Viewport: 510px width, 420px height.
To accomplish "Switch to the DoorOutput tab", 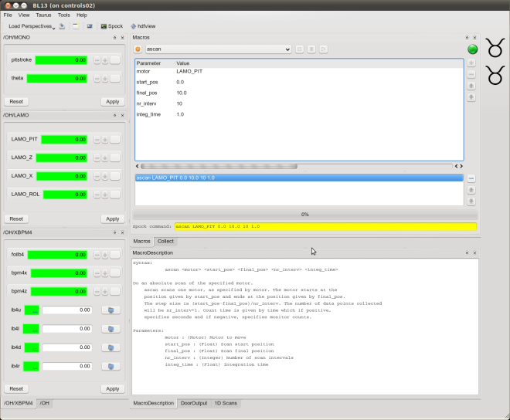I will (194, 403).
